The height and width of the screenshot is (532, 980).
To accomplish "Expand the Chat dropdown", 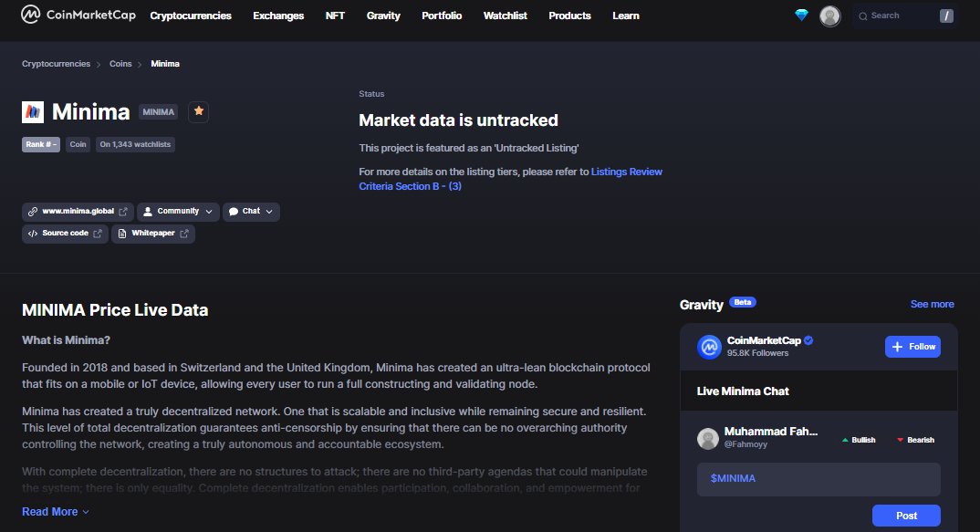I will pos(251,212).
